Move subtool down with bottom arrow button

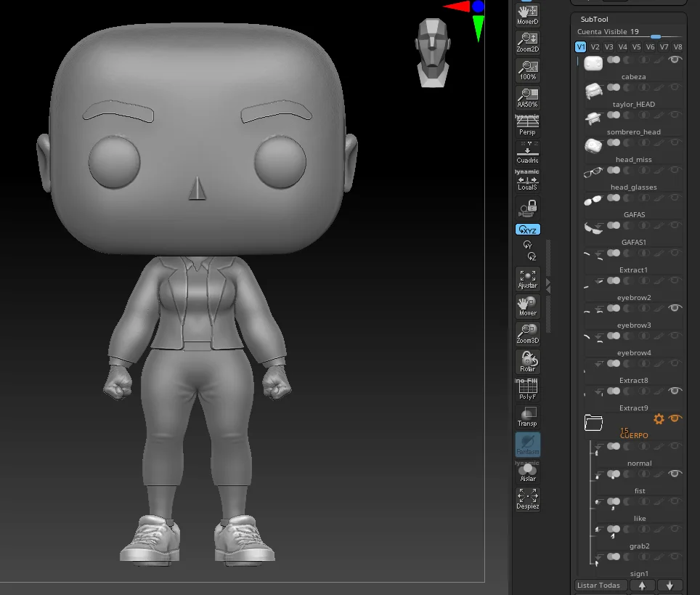[670, 585]
